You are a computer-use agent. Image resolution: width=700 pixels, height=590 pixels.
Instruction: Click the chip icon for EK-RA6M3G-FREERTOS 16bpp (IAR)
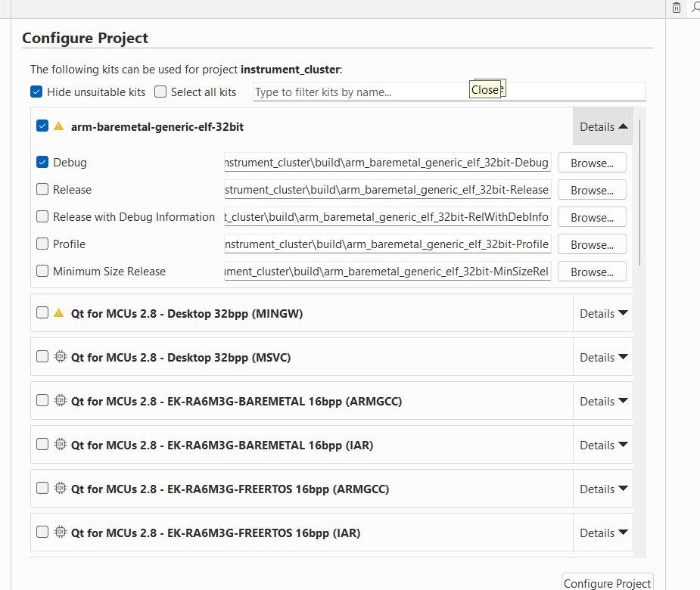61,533
